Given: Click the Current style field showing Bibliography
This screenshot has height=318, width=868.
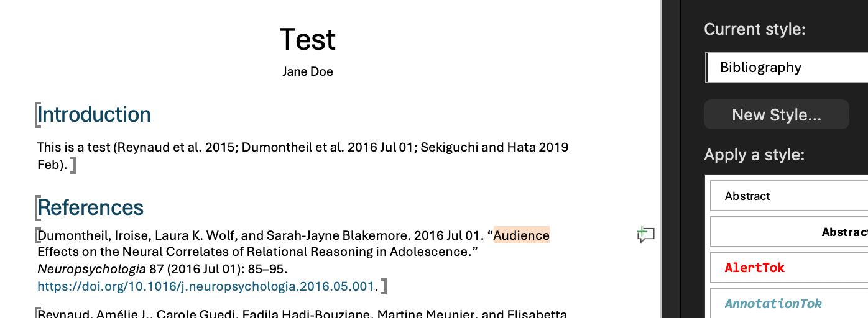Looking at the screenshot, I should click(787, 68).
